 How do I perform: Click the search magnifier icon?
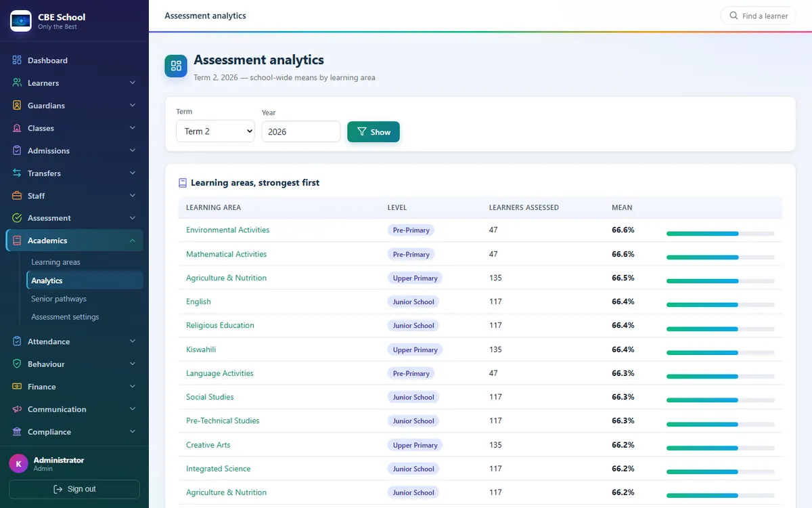click(734, 16)
